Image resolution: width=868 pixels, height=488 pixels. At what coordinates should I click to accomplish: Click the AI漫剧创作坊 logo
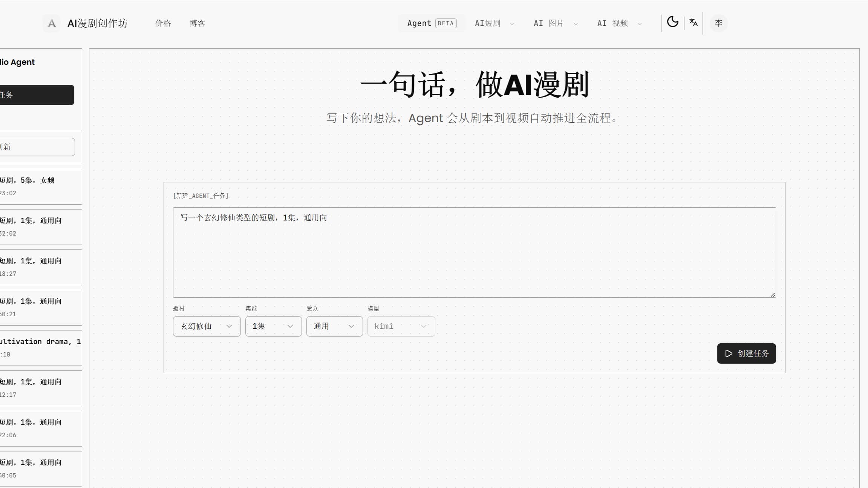click(x=89, y=23)
